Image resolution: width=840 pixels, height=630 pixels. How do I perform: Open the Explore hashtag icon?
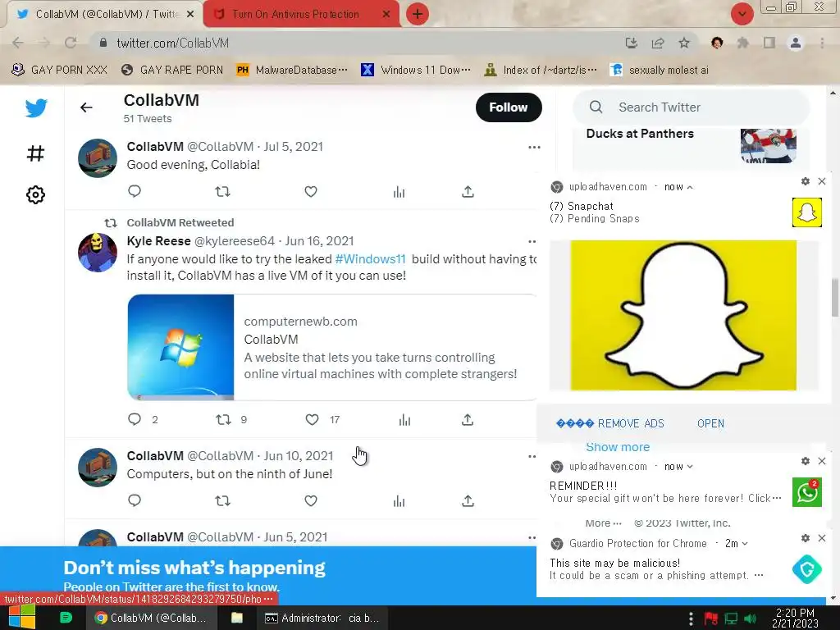(x=35, y=153)
